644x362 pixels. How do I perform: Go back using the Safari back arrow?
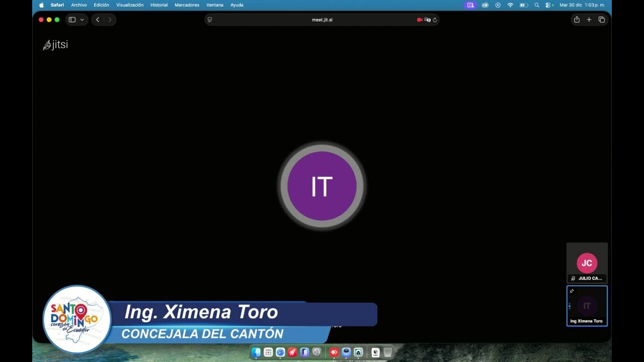(x=98, y=20)
